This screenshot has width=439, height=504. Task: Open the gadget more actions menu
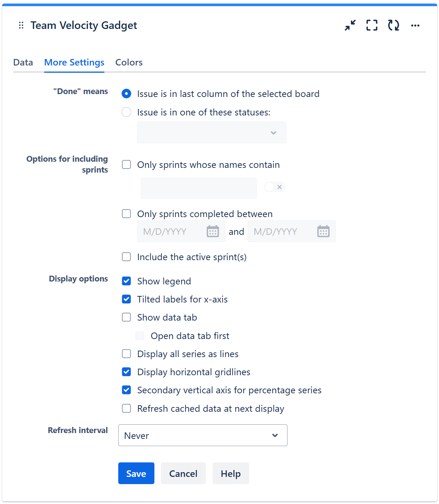pos(415,25)
